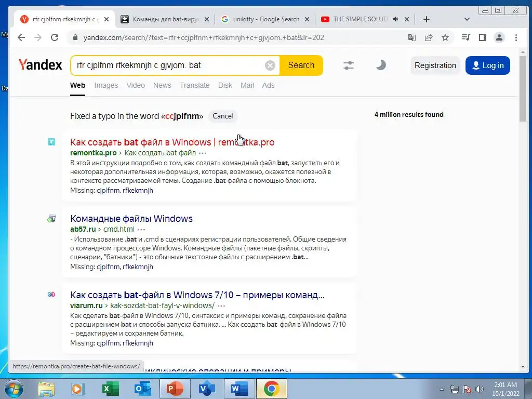Click the translate page icon in address bar

tap(411, 37)
